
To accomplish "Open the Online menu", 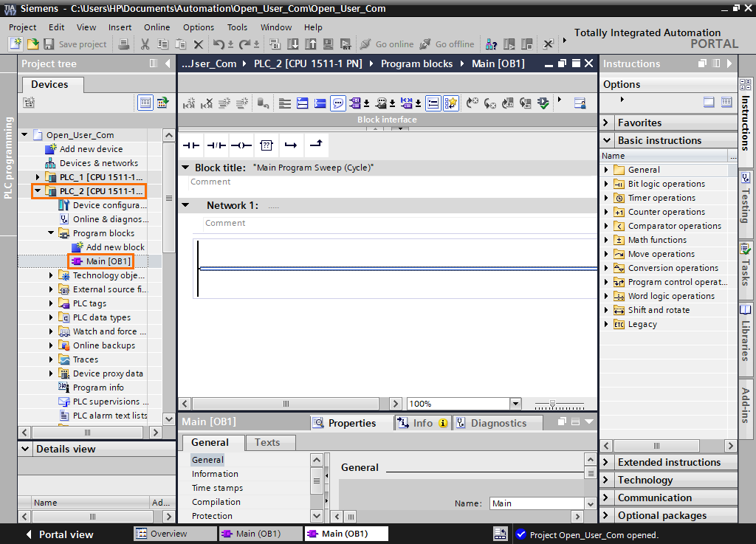I will (157, 27).
